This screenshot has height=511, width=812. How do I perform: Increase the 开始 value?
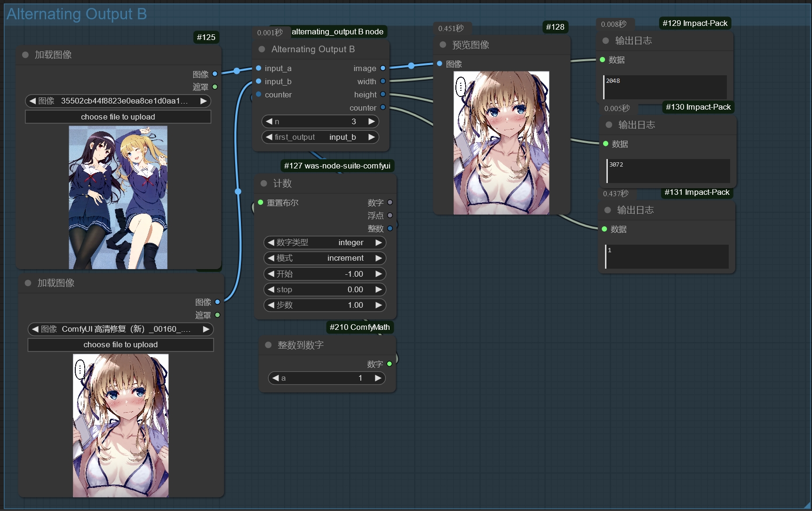coord(379,274)
